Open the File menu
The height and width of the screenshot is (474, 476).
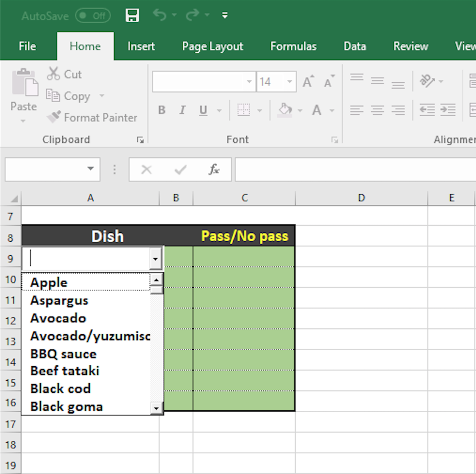[x=27, y=46]
